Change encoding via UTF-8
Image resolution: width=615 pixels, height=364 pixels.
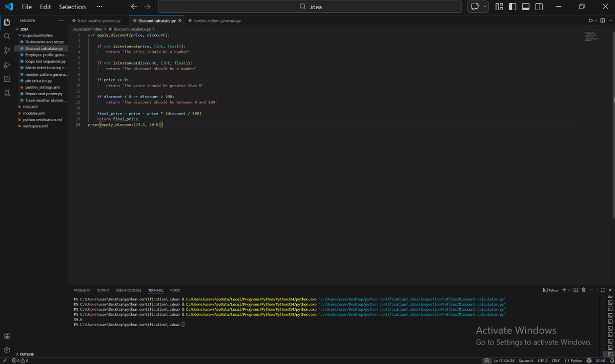[543, 360]
